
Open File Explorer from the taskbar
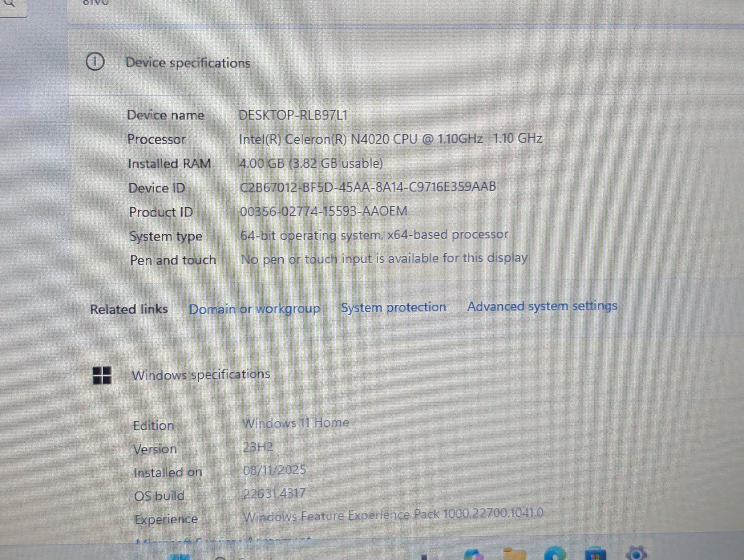click(514, 556)
